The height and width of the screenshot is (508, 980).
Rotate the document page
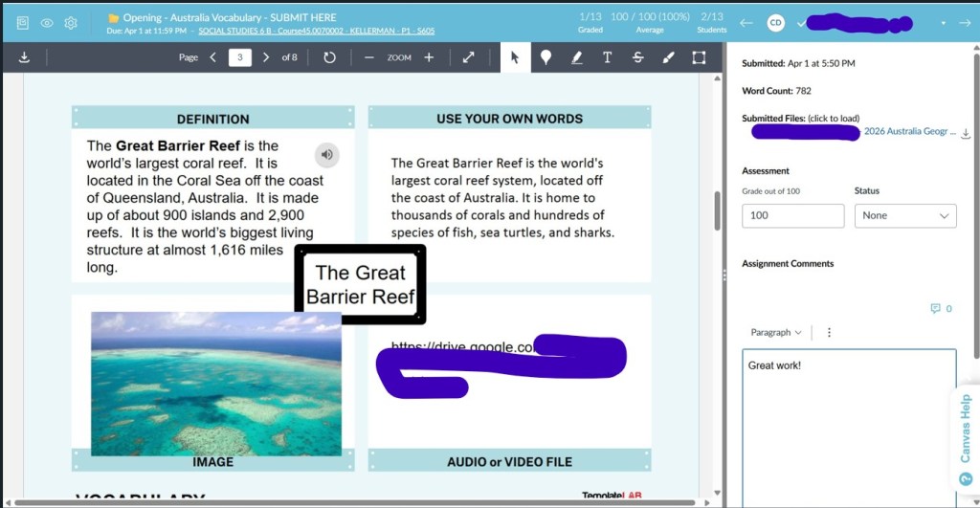pyautogui.click(x=330, y=57)
